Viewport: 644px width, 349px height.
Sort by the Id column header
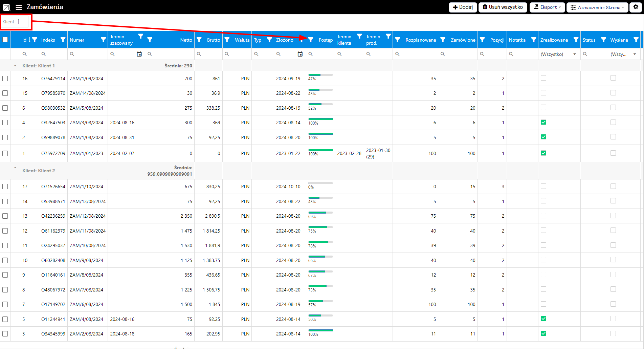click(24, 40)
